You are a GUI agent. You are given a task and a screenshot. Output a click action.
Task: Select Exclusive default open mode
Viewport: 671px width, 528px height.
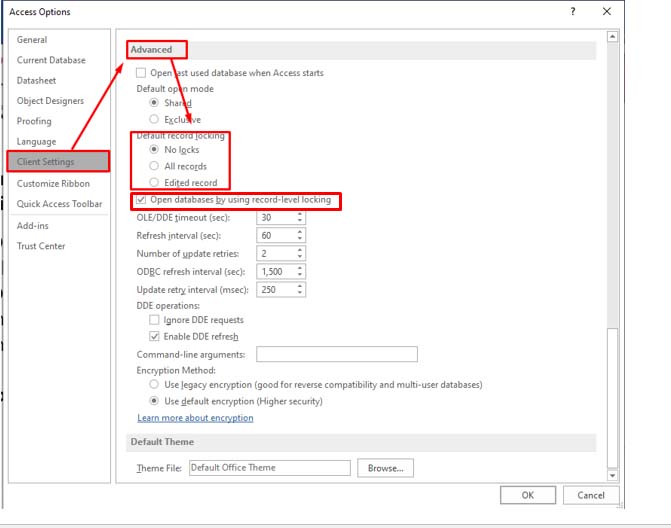click(154, 119)
